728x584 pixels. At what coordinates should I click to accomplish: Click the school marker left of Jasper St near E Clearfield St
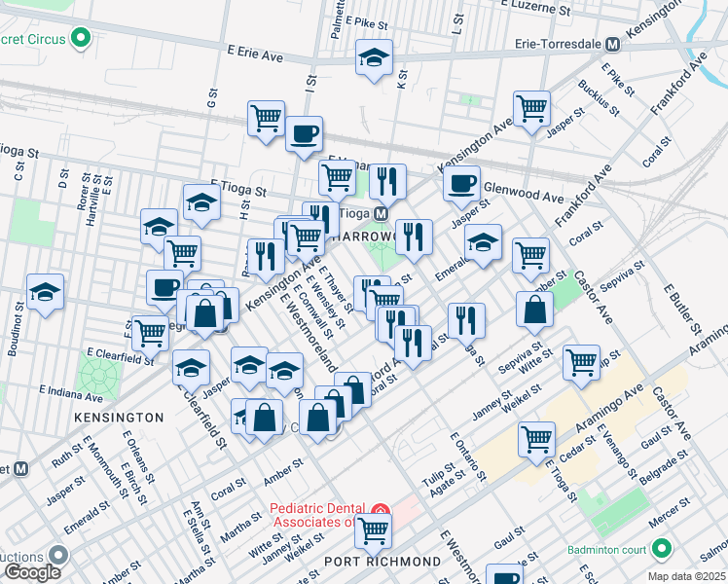(x=191, y=370)
